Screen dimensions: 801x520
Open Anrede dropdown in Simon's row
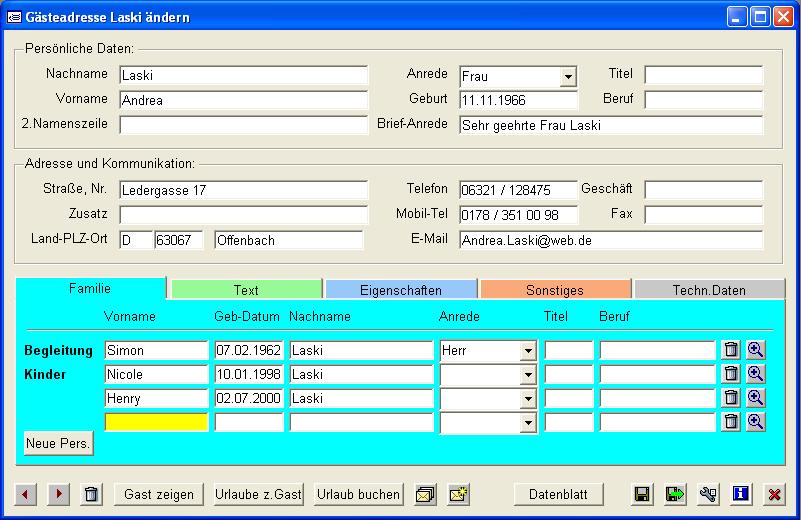click(528, 351)
